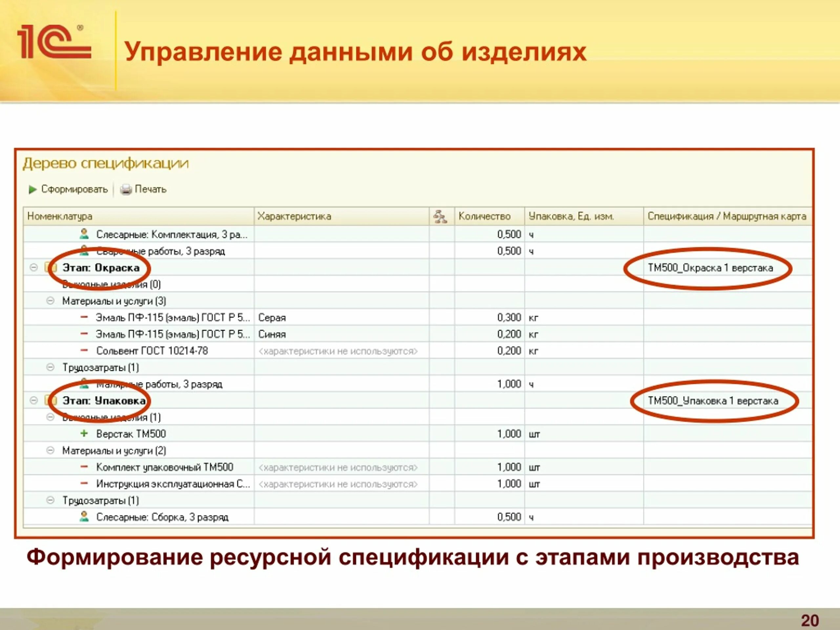Click the green Сформировать play icon
The image size is (840, 630).
pos(33,189)
